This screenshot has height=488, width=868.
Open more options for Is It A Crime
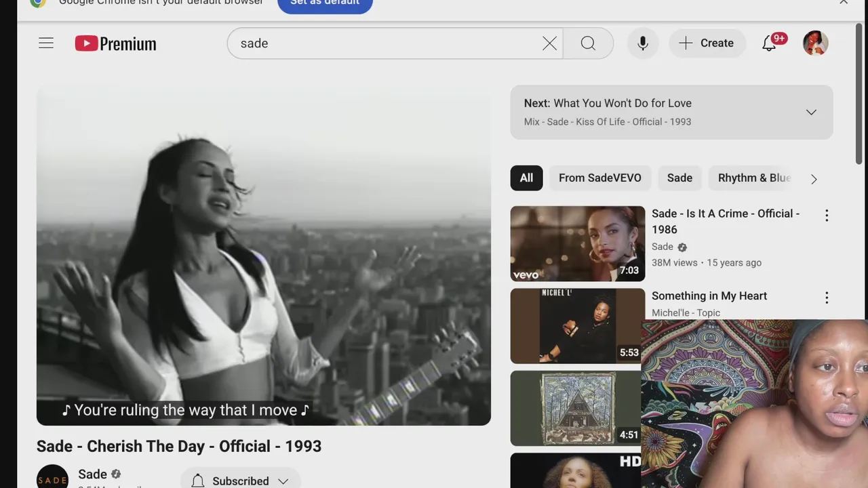coord(827,216)
